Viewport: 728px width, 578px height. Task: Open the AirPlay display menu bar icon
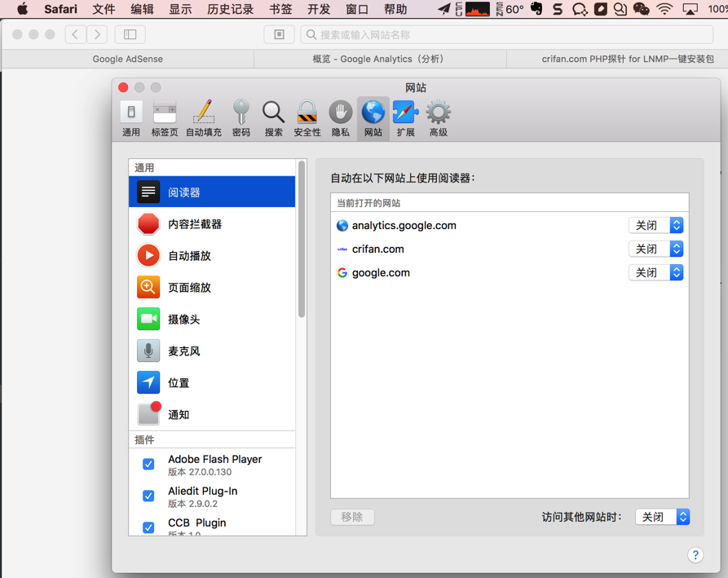690,9
